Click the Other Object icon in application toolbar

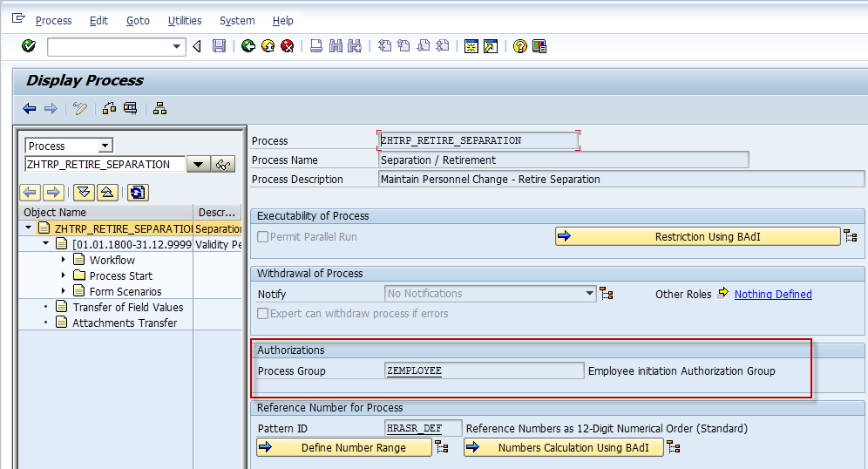[109, 108]
